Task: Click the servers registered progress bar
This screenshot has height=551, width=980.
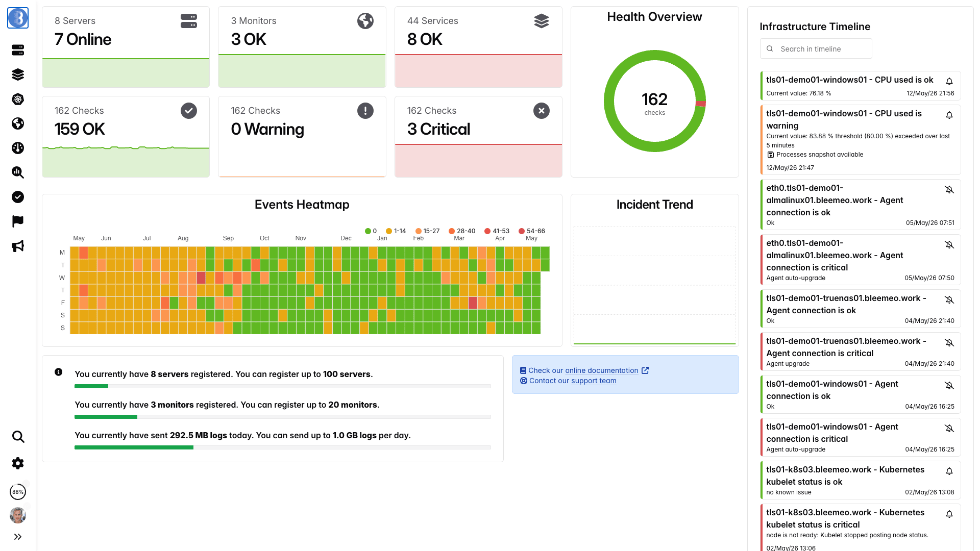Action: 283,386
